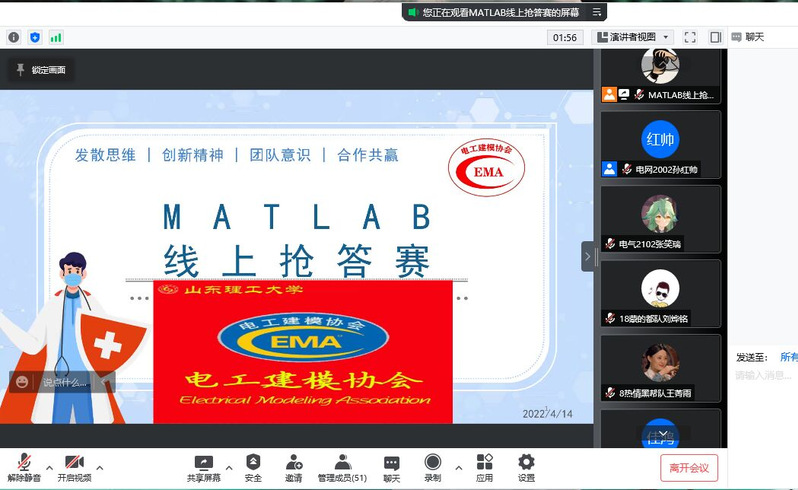Collapse participant video strip with side arrow
The width and height of the screenshot is (798, 490).
click(588, 256)
